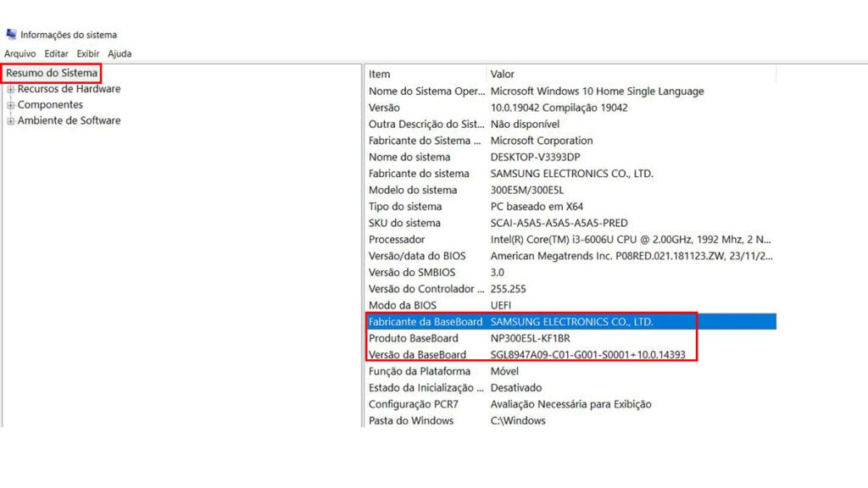868x488 pixels.
Task: Click the Móvel value
Action: click(x=504, y=371)
